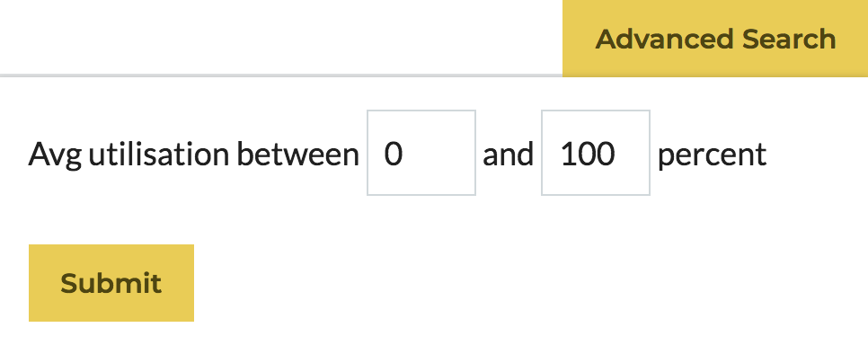Click the "Avg utilisation between" label
This screenshot has height=354, width=868.
(x=194, y=155)
